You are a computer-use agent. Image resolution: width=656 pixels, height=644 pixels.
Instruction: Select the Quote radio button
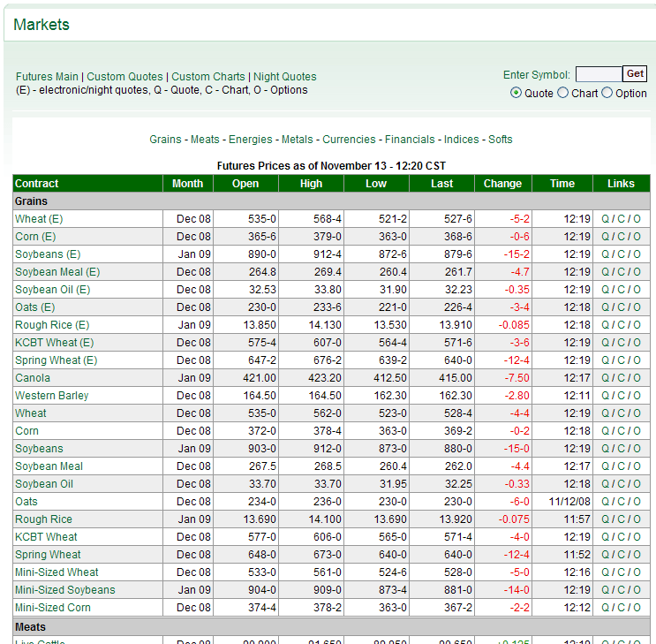[517, 93]
